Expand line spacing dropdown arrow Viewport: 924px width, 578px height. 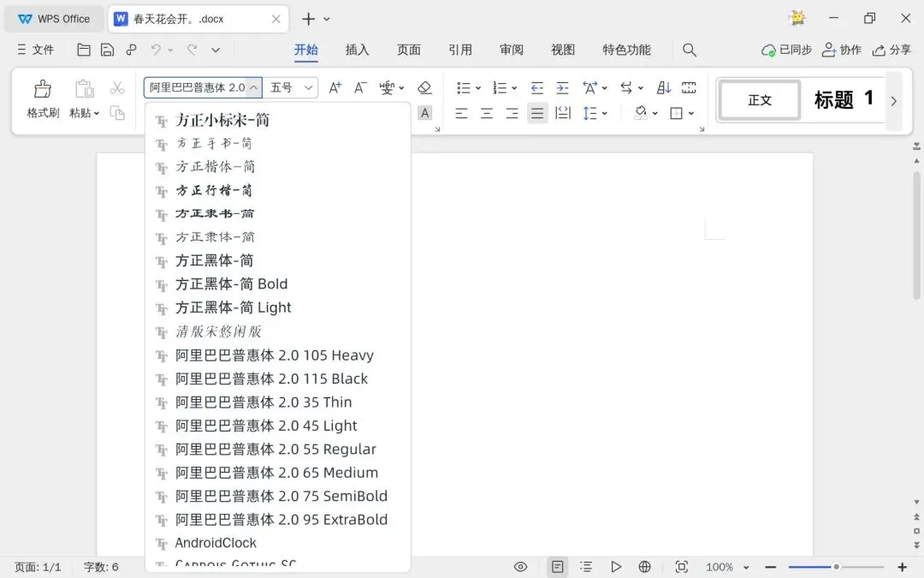pos(605,113)
